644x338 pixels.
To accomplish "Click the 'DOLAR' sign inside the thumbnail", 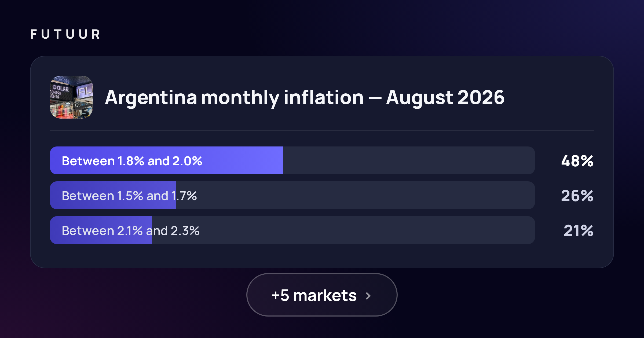I will (61, 88).
